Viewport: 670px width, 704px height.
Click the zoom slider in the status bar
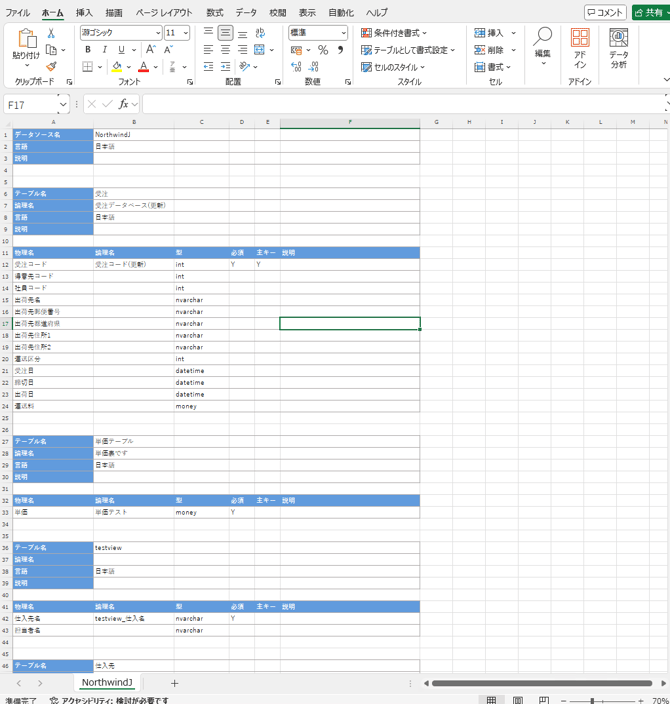[592, 701]
